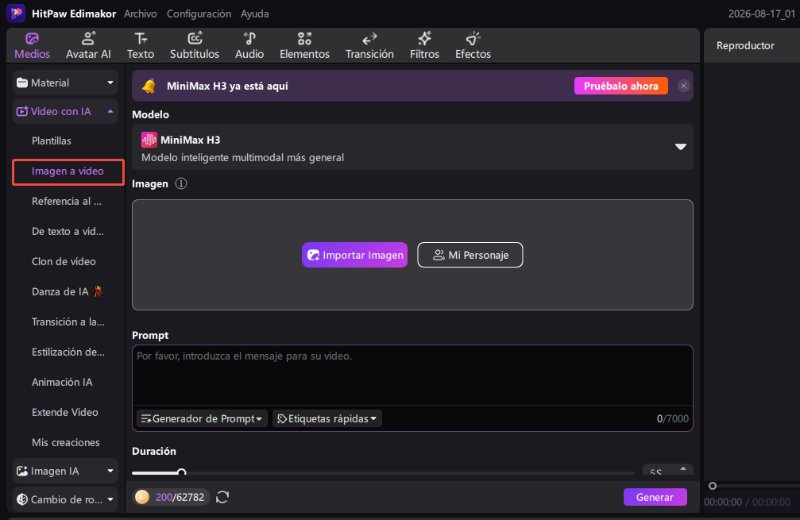Image resolution: width=800 pixels, height=520 pixels.
Task: Select De texto a vid... sidebar item
Action: pyautogui.click(x=67, y=232)
